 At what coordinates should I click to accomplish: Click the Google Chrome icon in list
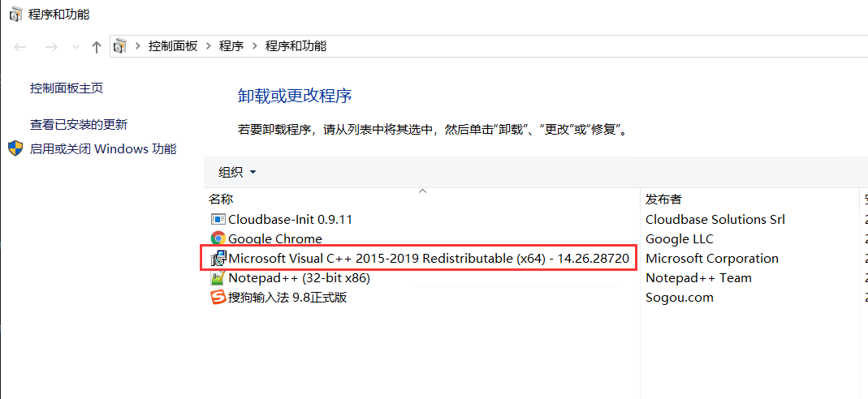point(218,238)
